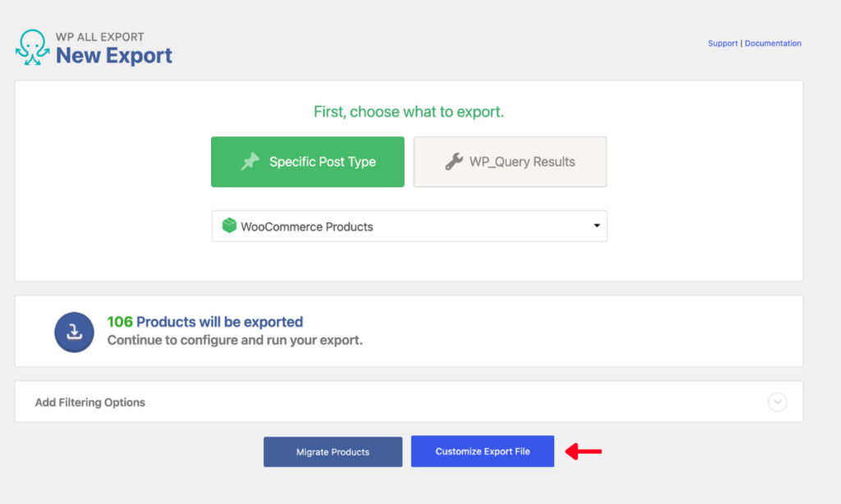
Task: Open the WooCommerce Products post type dropdown
Action: pos(409,227)
